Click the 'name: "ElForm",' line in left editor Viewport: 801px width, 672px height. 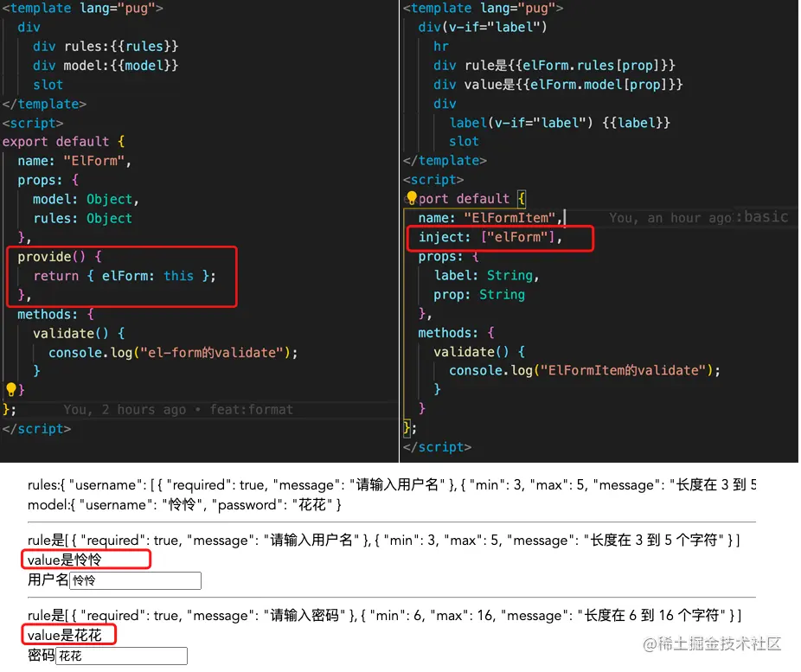pyautogui.click(x=74, y=161)
